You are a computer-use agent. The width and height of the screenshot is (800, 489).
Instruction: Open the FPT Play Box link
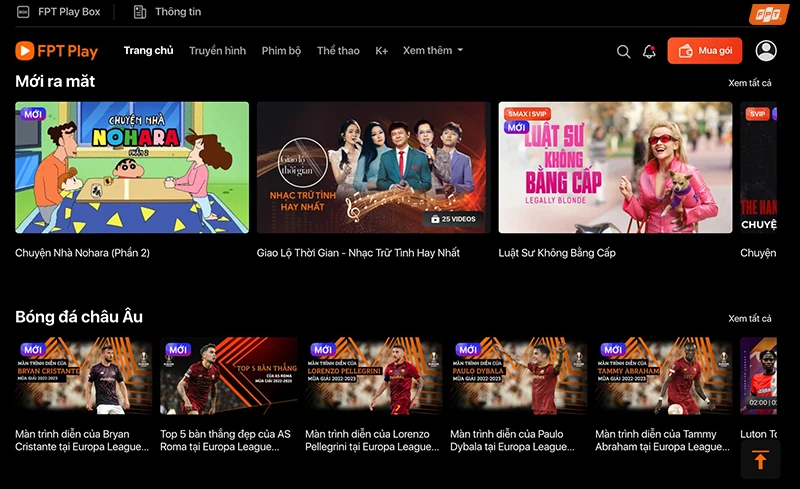[69, 12]
